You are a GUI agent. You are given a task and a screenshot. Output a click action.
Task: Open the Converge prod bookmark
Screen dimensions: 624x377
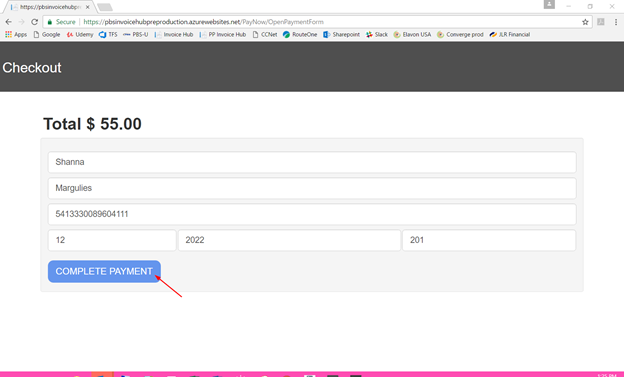(460, 35)
